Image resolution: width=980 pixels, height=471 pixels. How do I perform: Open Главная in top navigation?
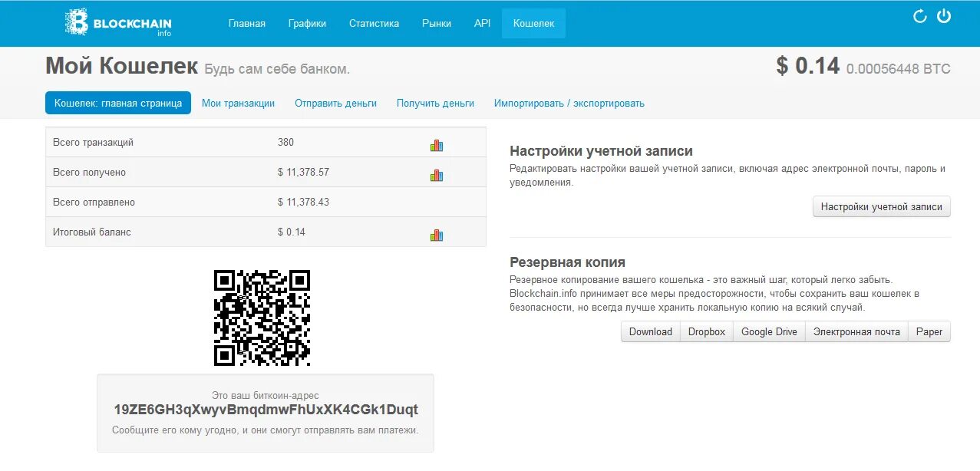[247, 23]
